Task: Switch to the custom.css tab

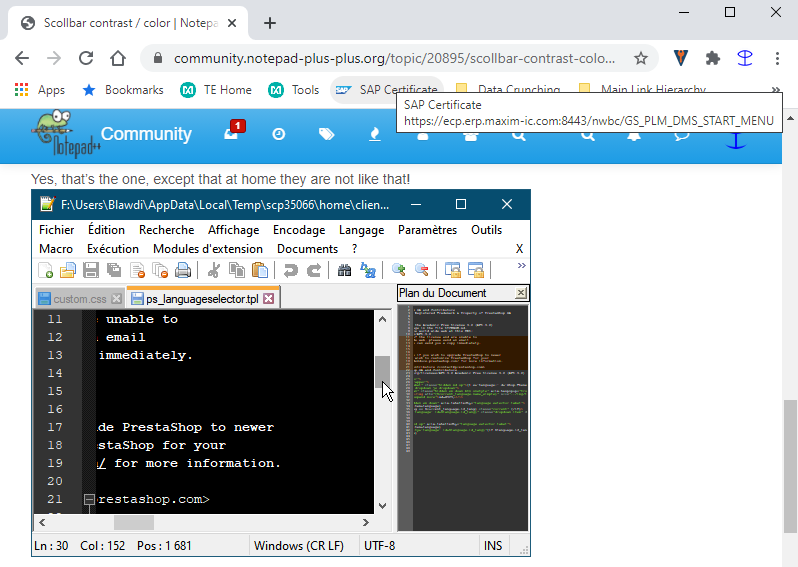Action: coord(80,299)
